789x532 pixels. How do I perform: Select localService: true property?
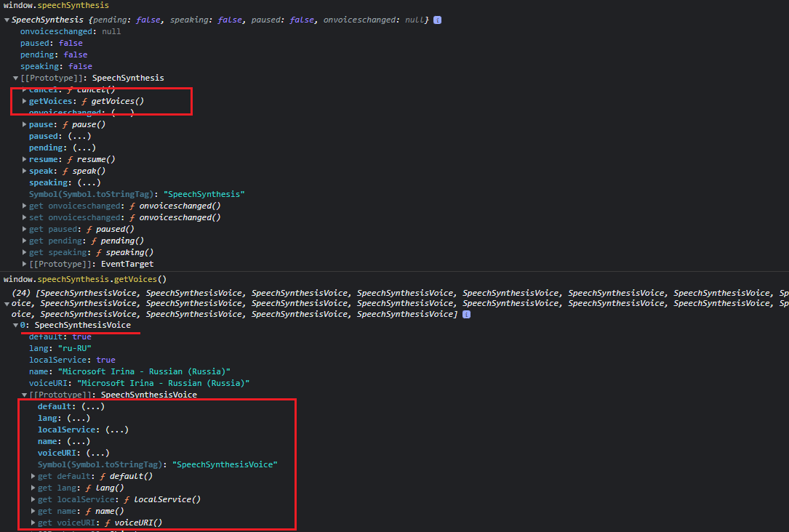tap(72, 360)
